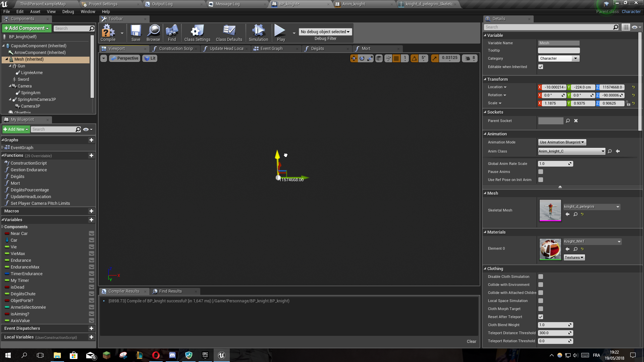Open the debug object selection dropdown
This screenshot has width=644, height=362.
(325, 32)
